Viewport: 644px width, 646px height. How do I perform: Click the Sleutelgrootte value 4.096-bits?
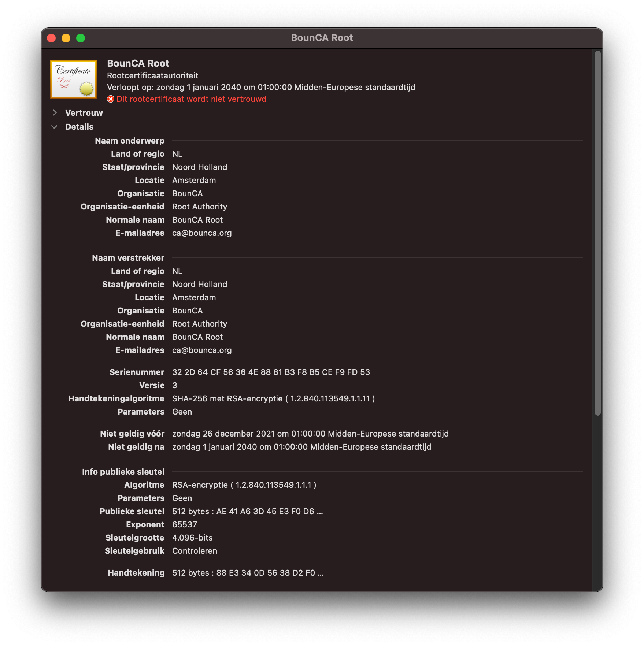pos(192,538)
